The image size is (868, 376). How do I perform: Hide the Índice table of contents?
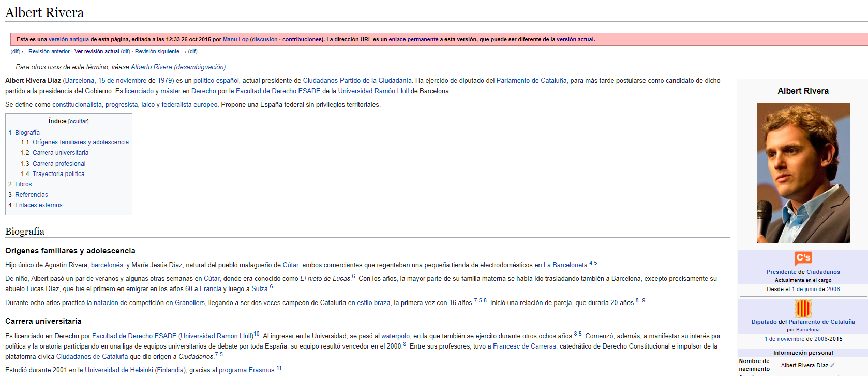tap(79, 122)
